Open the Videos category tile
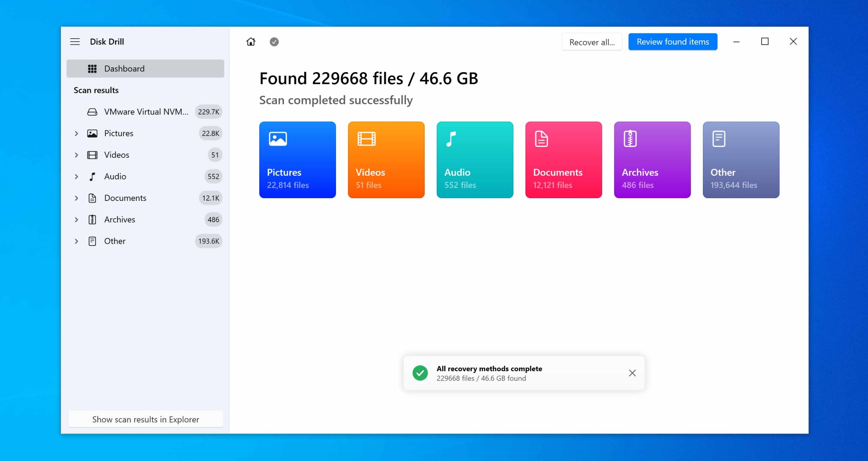 tap(386, 160)
